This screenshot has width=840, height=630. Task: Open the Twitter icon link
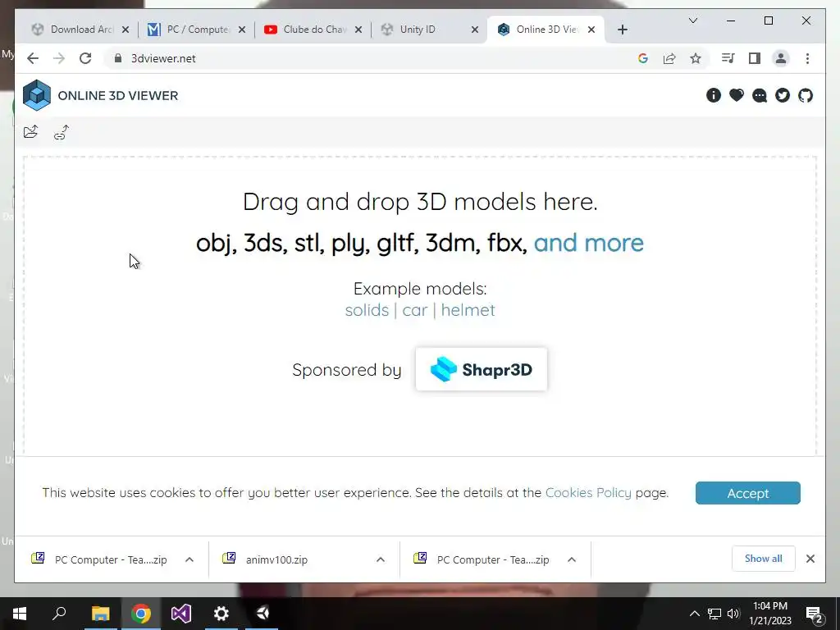click(x=783, y=95)
